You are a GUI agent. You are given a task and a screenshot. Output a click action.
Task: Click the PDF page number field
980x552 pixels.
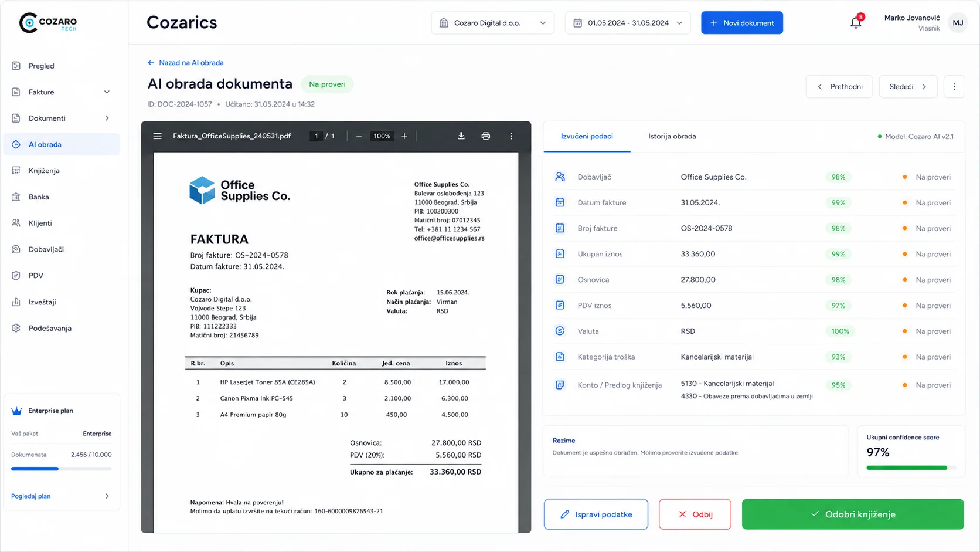[x=317, y=136]
